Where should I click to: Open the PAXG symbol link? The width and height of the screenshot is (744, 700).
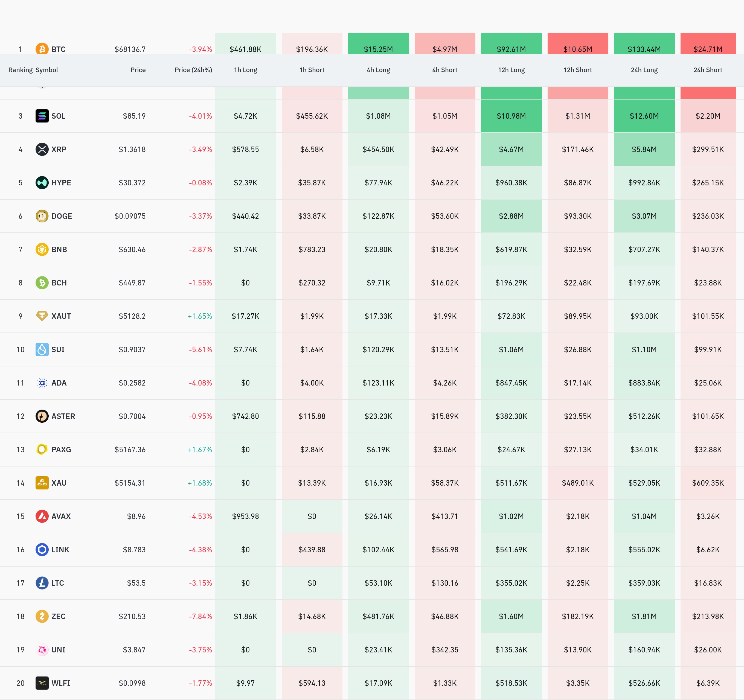61,449
